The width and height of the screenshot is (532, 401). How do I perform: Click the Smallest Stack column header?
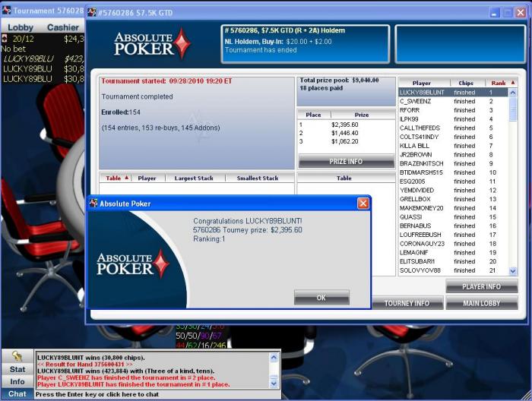(x=258, y=178)
